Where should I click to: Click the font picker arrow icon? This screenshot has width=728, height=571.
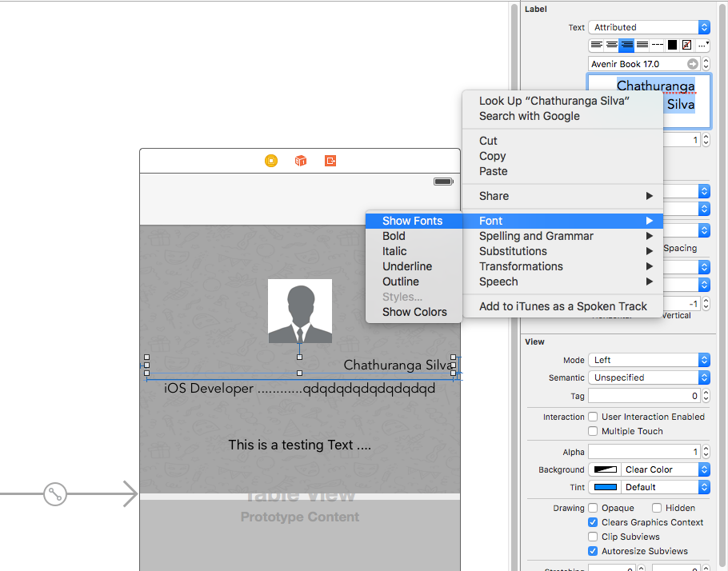click(x=693, y=64)
